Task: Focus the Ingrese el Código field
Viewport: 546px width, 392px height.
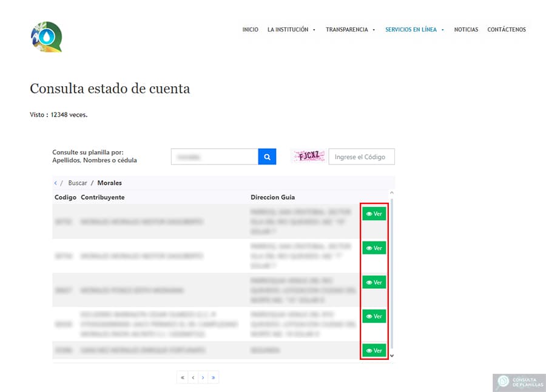Action: pos(361,157)
